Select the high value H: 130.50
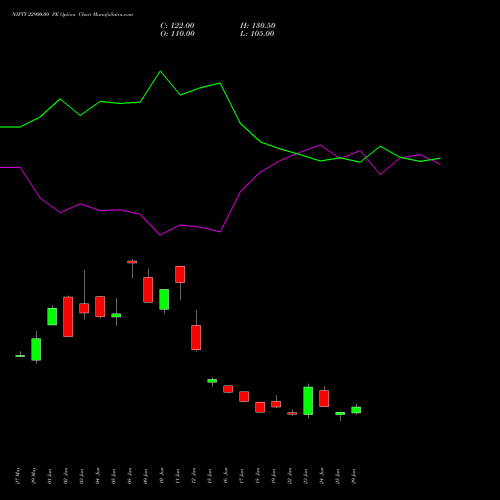 pyautogui.click(x=258, y=26)
